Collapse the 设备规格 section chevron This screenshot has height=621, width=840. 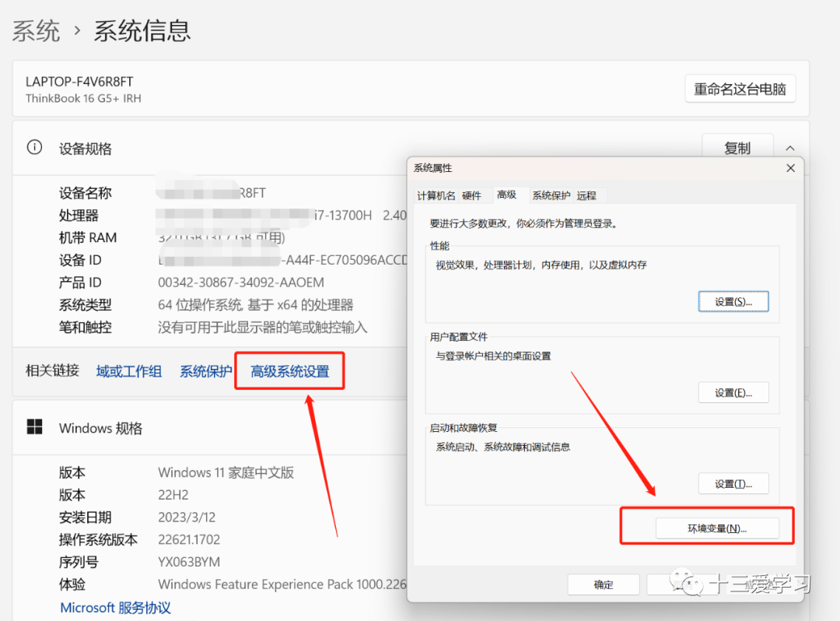tap(792, 147)
